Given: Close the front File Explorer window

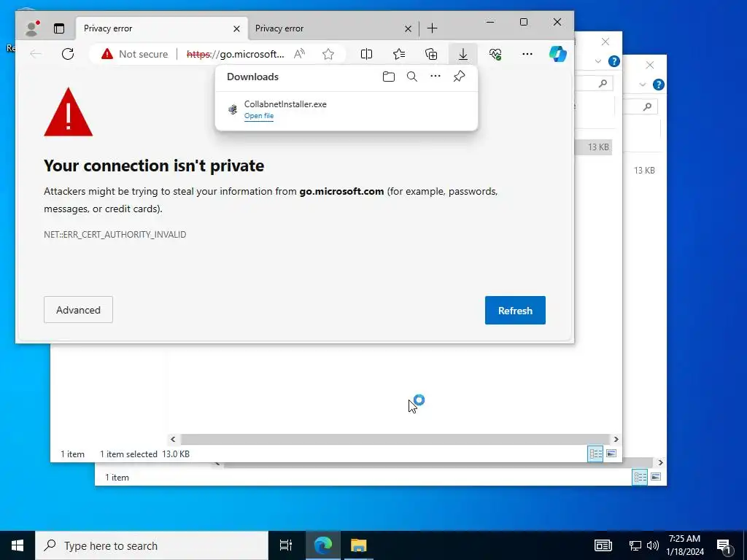Looking at the screenshot, I should tap(605, 42).
